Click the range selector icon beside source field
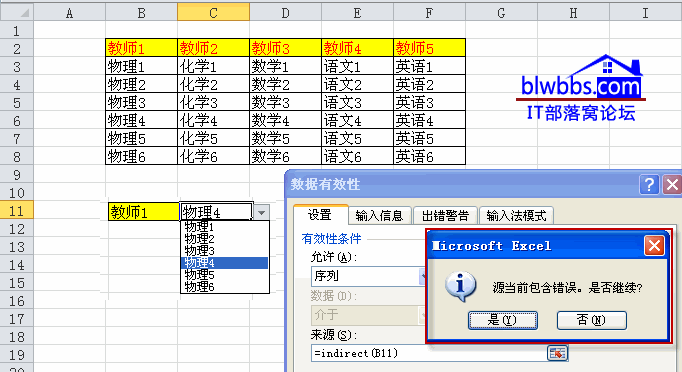 [x=557, y=353]
